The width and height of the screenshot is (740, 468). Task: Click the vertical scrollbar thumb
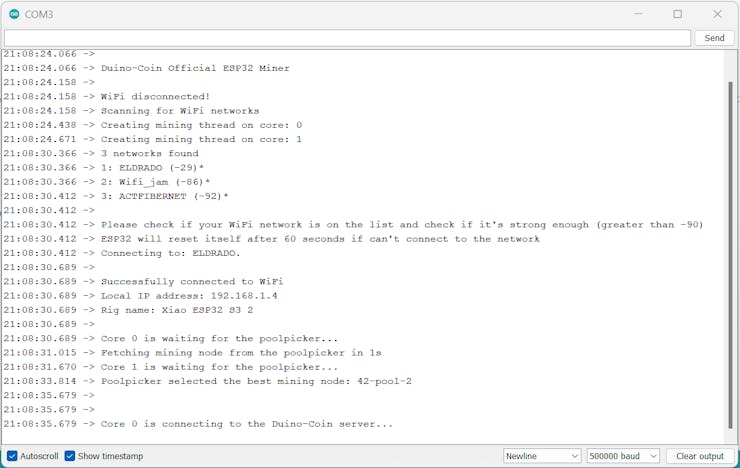click(x=731, y=255)
